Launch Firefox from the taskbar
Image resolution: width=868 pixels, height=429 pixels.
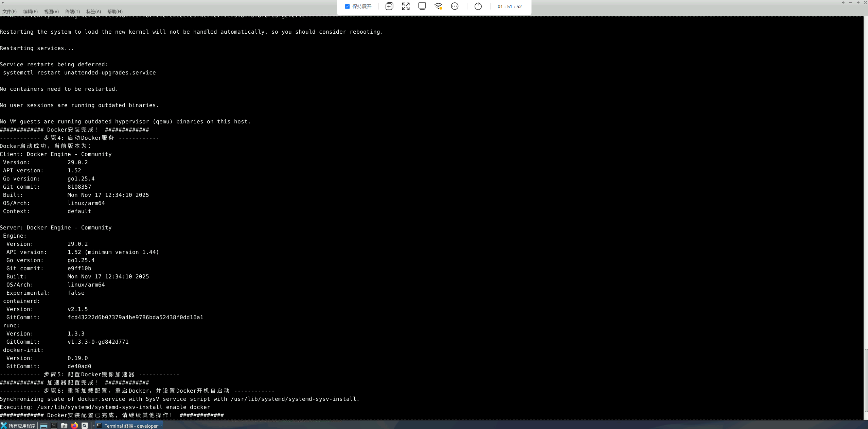[x=74, y=426]
